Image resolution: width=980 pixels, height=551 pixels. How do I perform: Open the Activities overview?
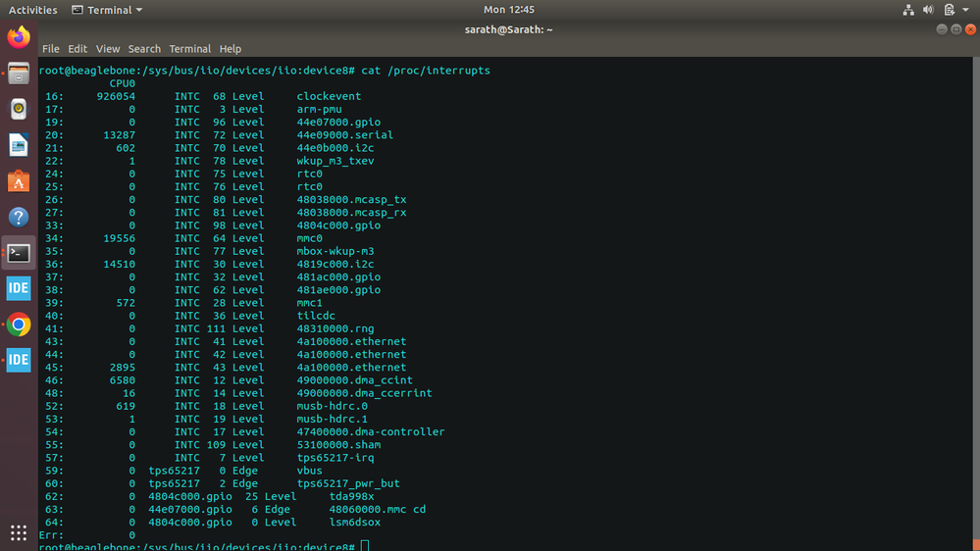pos(32,10)
